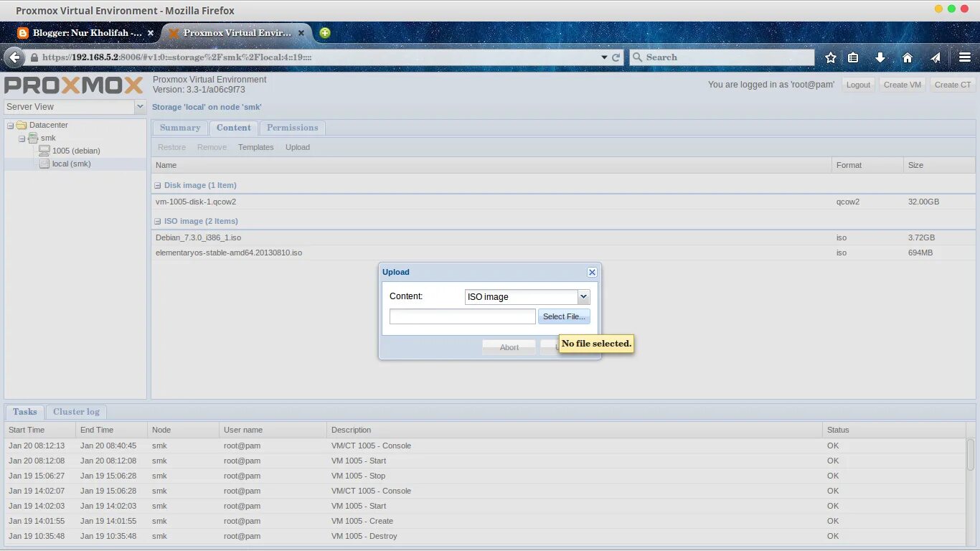Click the bookmark star icon
This screenshot has height=551, width=980.
(831, 57)
